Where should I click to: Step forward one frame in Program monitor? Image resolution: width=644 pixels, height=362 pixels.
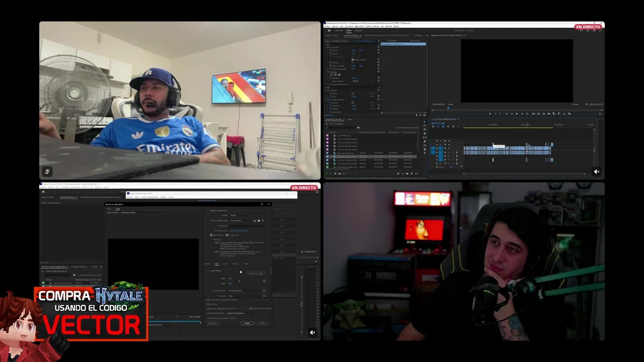tap(522, 114)
